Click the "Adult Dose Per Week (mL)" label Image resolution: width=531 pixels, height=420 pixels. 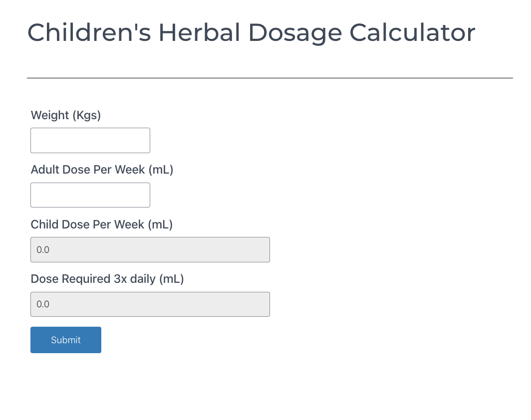coord(102,170)
